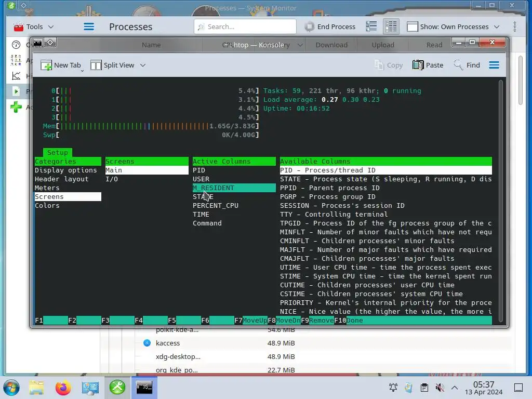Image resolution: width=532 pixels, height=399 pixels.
Task: Open Applications page icon in sidebar
Action: click(x=16, y=60)
